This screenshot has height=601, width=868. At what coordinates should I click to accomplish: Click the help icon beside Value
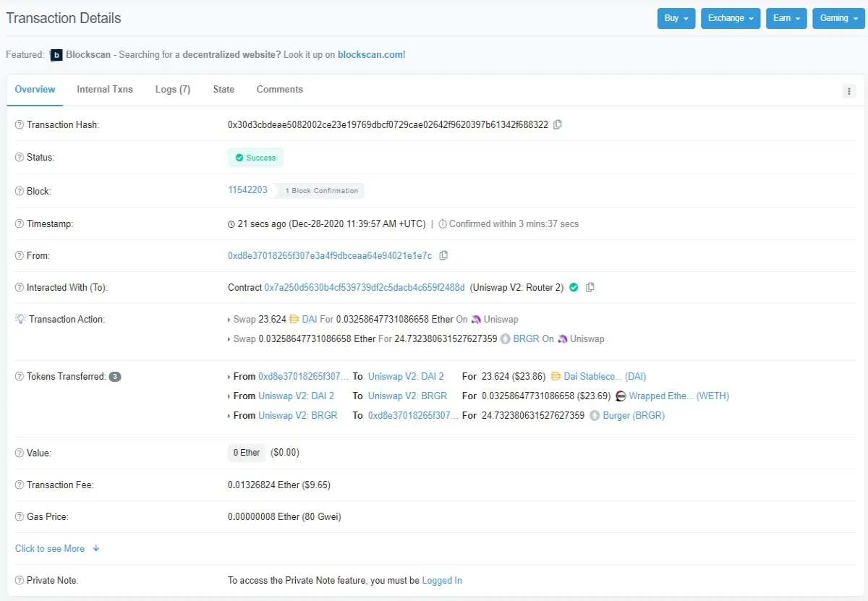click(x=20, y=453)
